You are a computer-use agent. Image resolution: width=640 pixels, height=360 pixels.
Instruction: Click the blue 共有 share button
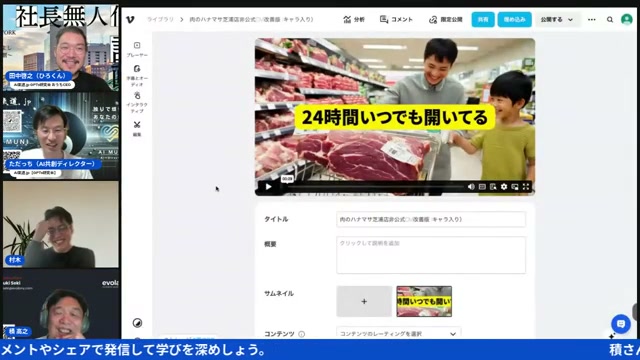point(483,19)
